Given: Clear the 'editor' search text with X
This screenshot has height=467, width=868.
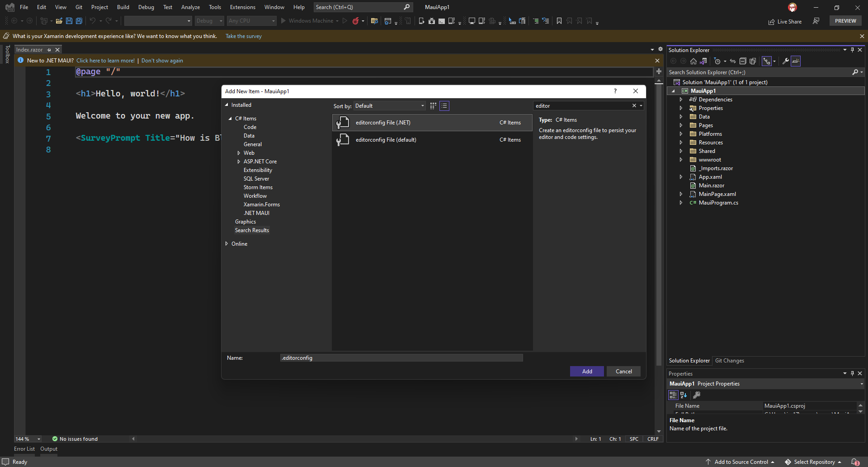Looking at the screenshot, I should click(x=634, y=106).
